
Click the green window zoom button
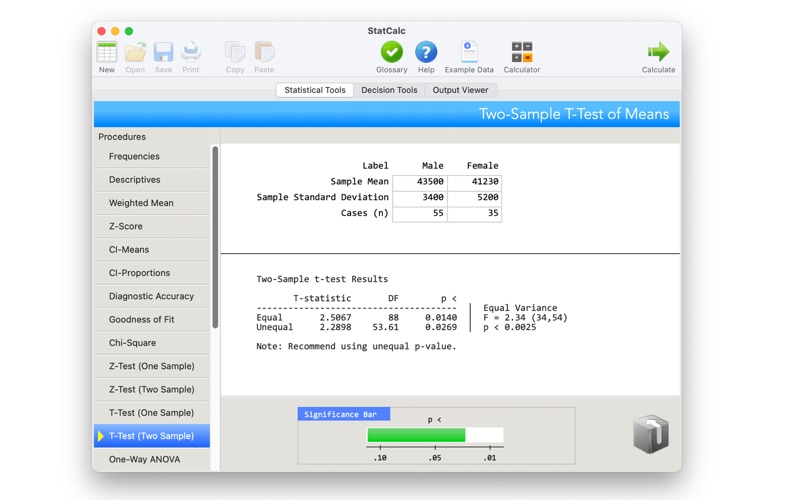[x=129, y=31]
